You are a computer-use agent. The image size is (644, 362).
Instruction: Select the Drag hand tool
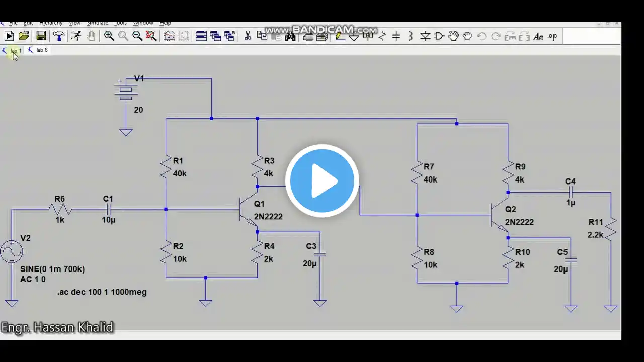[x=467, y=36]
